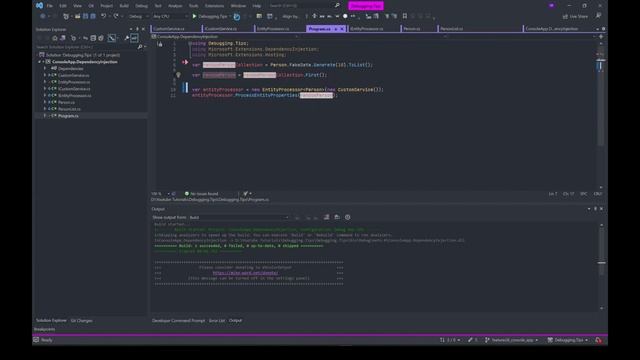The image size is (640, 360).
Task: Open the Edit menu
Action: 62,6
